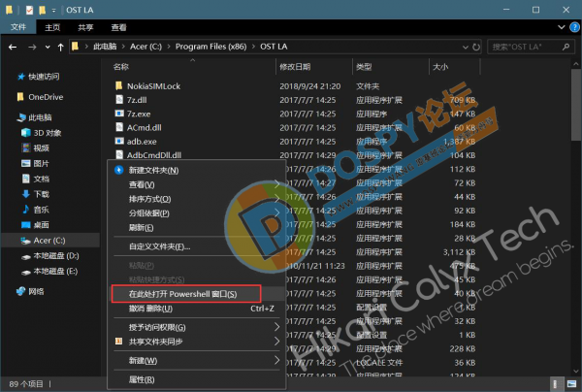The width and height of the screenshot is (582, 392).
Task: Expand the address bar history dropdown
Action: 465,48
